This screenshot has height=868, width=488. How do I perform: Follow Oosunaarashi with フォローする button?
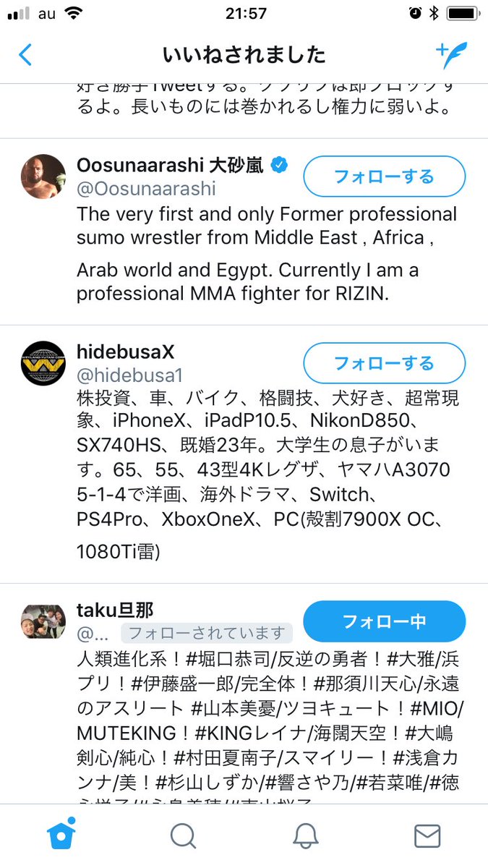pos(384,176)
